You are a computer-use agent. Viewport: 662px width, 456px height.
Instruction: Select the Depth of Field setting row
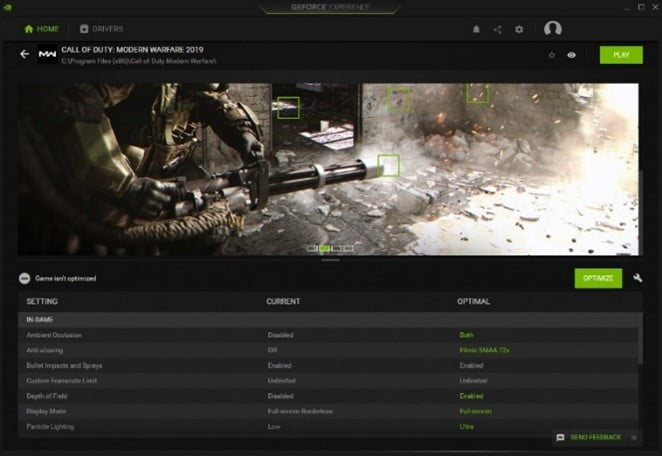pos(328,396)
